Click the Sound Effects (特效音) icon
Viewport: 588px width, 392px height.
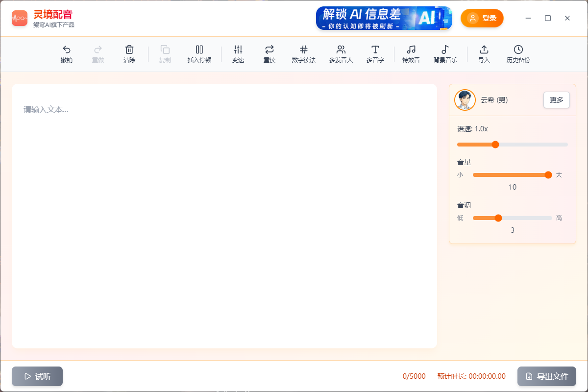411,54
